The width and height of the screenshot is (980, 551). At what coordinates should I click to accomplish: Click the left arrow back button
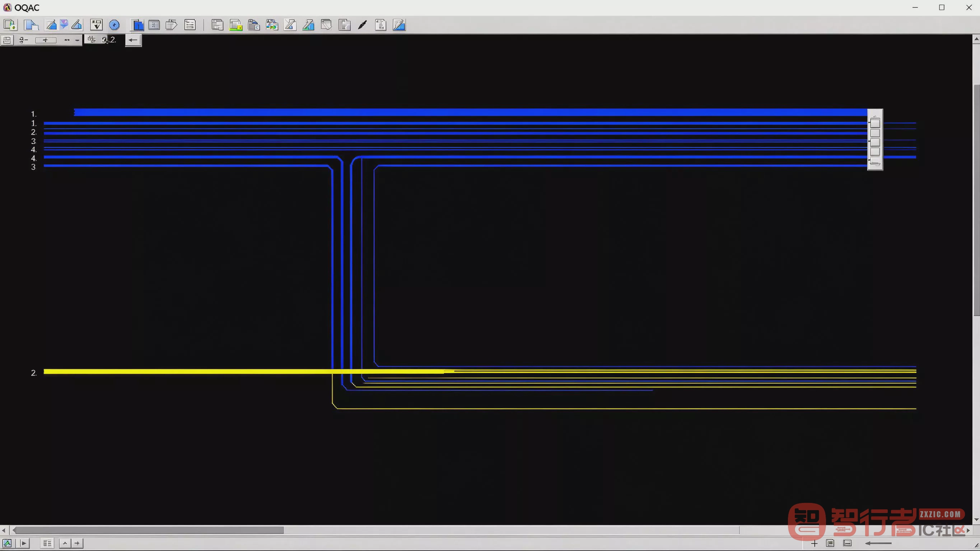[133, 40]
